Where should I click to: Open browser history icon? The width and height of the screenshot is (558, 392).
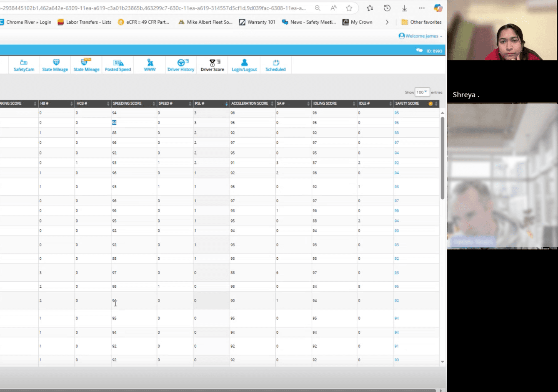(387, 8)
